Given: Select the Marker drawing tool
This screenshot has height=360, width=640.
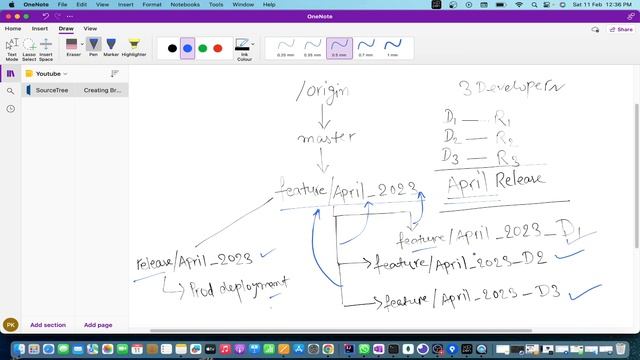Looking at the screenshot, I should point(111,47).
